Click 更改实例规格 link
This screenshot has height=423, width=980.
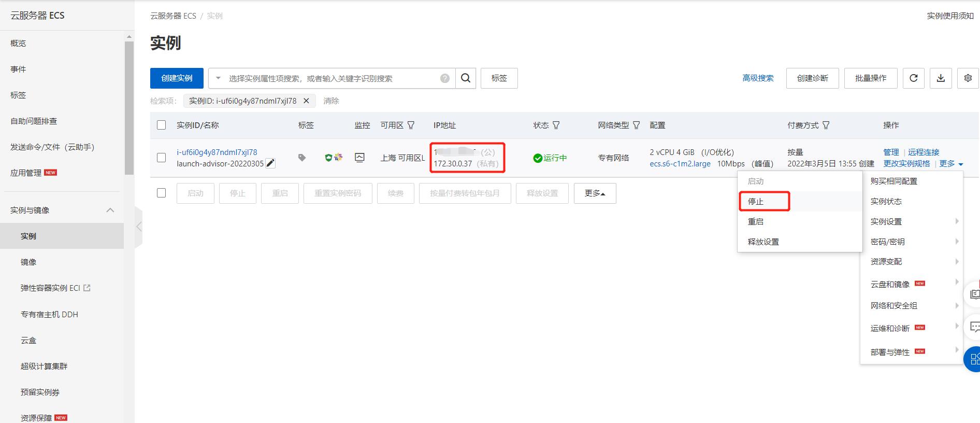click(906, 163)
